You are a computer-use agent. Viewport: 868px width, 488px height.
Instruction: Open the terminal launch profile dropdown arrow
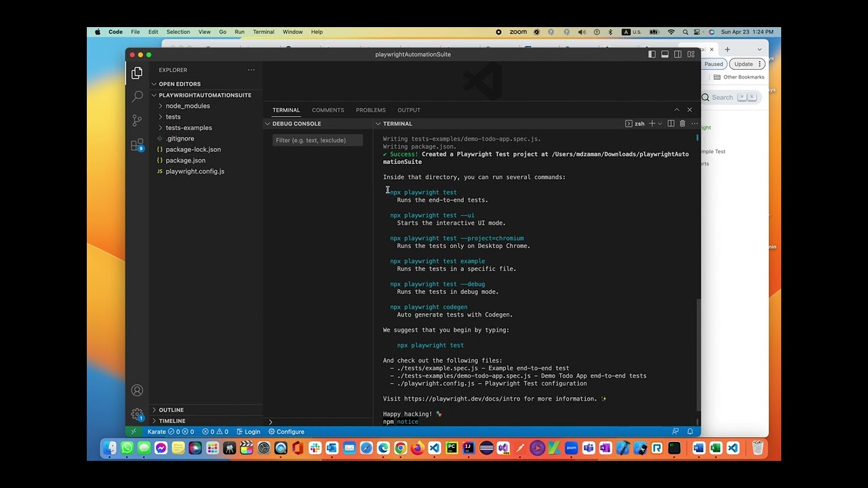[x=660, y=124]
